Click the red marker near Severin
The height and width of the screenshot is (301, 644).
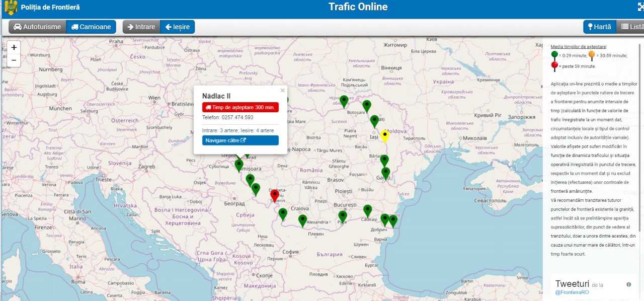pyautogui.click(x=275, y=195)
